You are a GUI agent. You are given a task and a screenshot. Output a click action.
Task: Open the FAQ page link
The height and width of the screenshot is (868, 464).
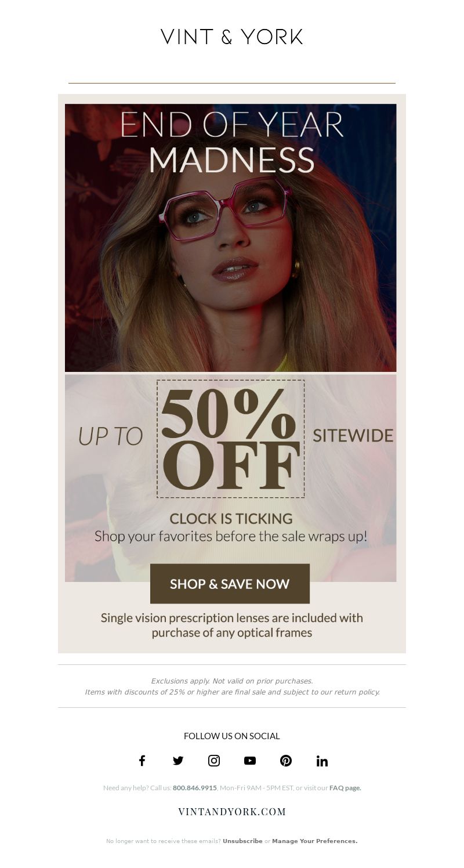(x=345, y=788)
